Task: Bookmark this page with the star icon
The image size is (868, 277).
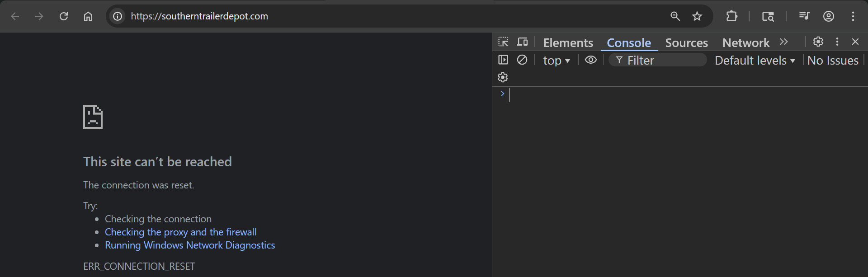Action: (x=697, y=16)
